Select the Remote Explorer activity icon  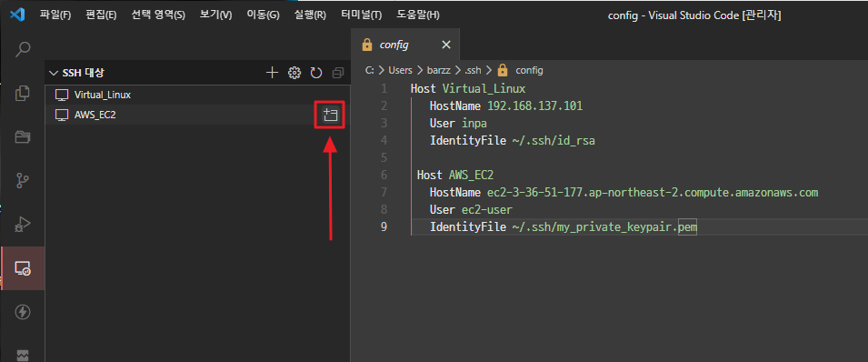[x=22, y=269]
